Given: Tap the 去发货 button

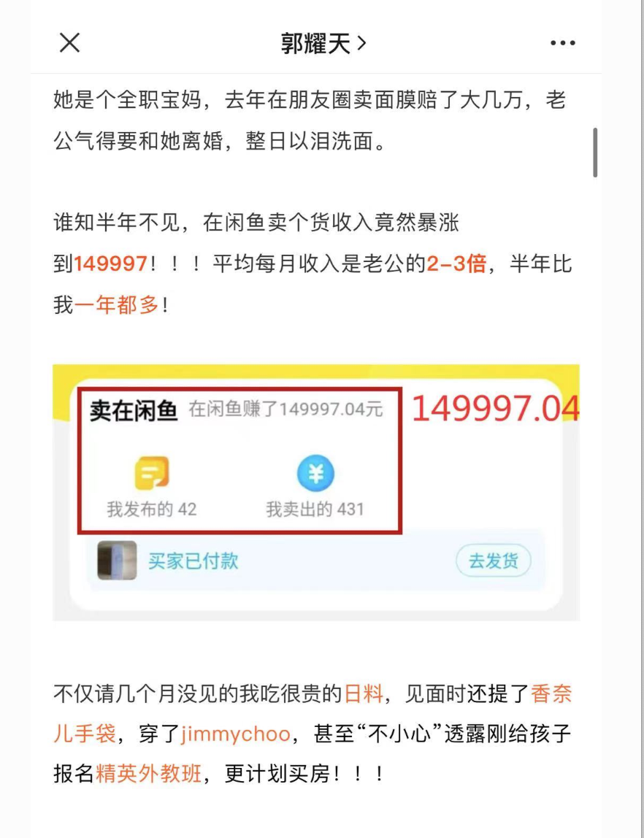Looking at the screenshot, I should click(494, 561).
